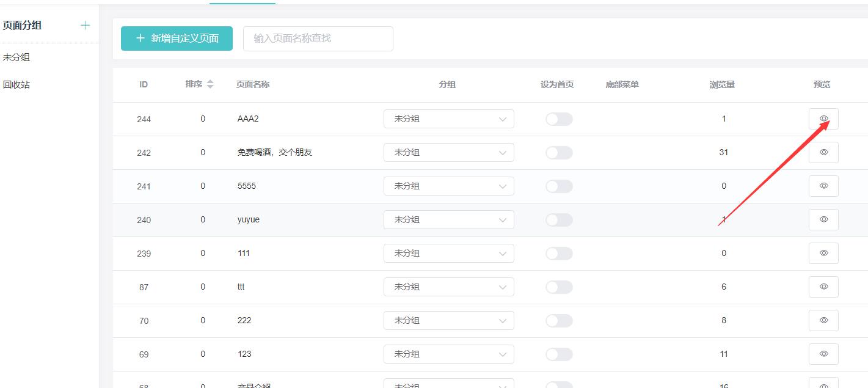Screen dimensions: 868x388
Task: Click the 页面名称 column header
Action: (253, 84)
